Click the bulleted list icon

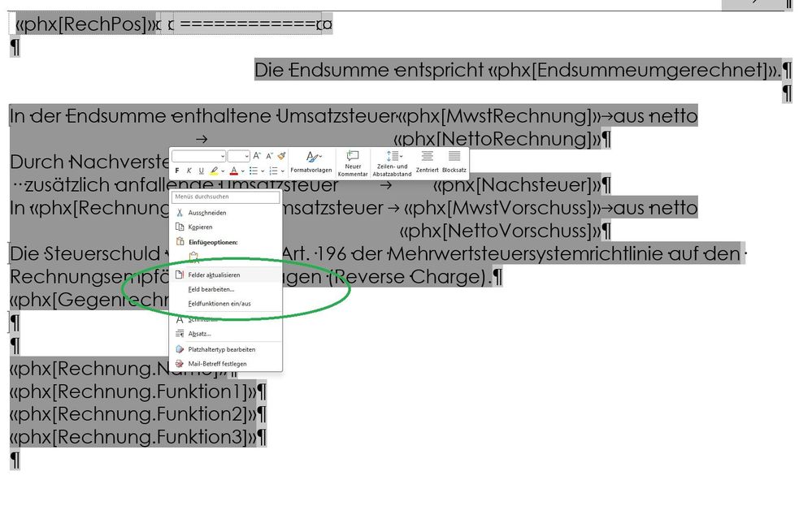pos(254,171)
